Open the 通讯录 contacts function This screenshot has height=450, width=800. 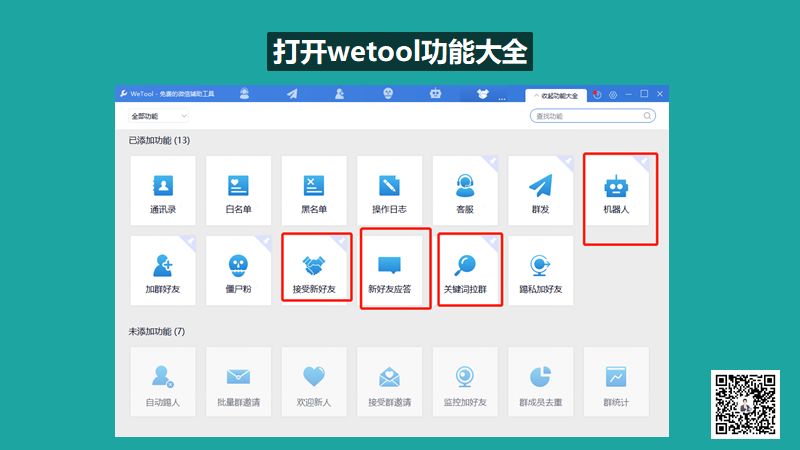click(162, 191)
